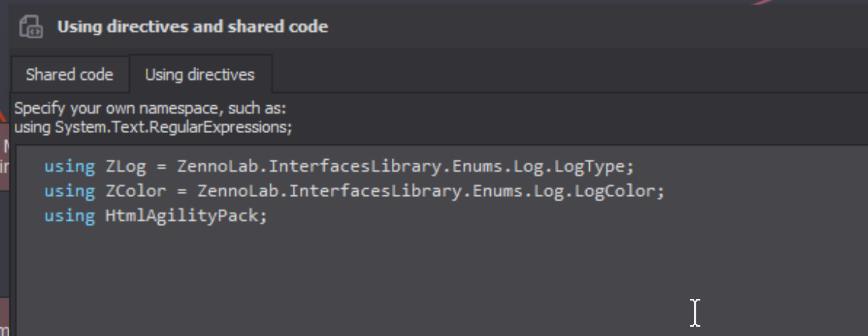Click the 'using' keyword before ZColor
Screen dimensions: 868x336
click(70, 191)
